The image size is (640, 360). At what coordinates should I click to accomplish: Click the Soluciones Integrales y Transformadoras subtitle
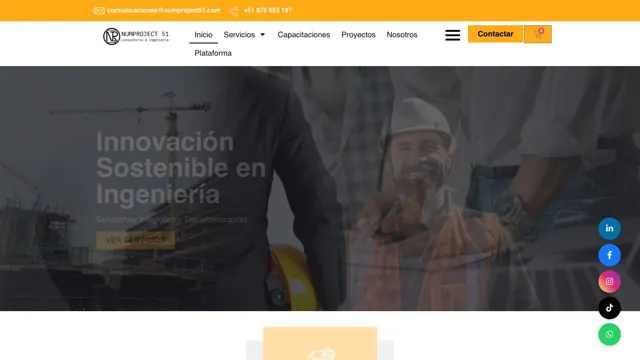pyautogui.click(x=171, y=220)
